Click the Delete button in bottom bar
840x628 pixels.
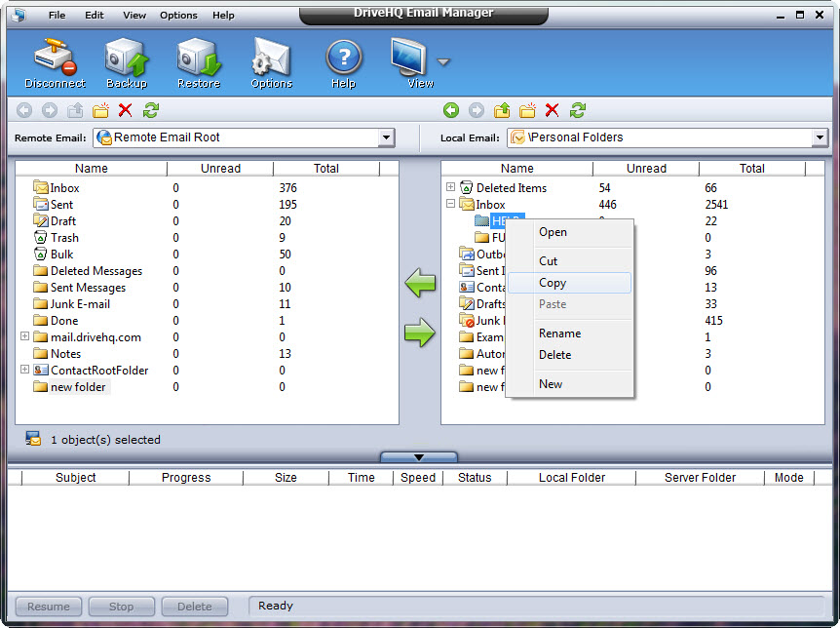click(195, 607)
